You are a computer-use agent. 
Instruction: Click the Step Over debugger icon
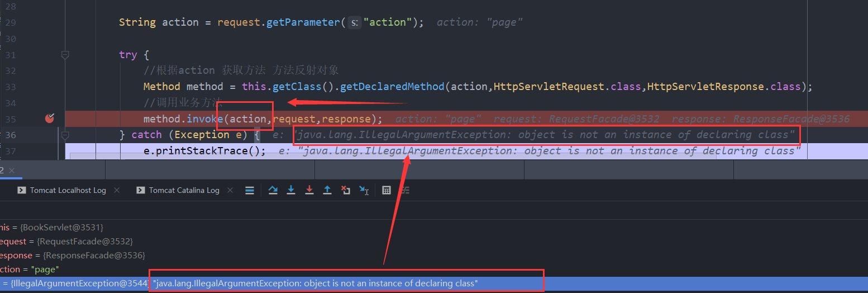(273, 190)
